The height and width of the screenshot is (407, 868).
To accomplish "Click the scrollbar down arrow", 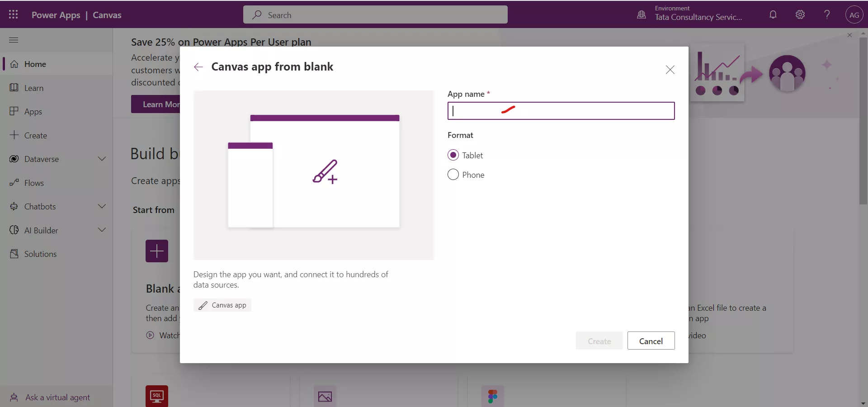I will pyautogui.click(x=863, y=403).
